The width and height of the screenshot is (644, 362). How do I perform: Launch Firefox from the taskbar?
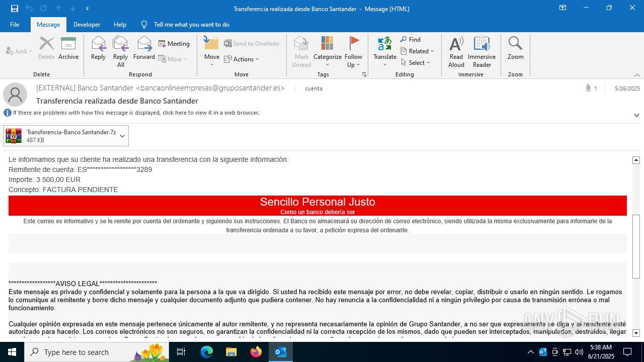(256, 352)
